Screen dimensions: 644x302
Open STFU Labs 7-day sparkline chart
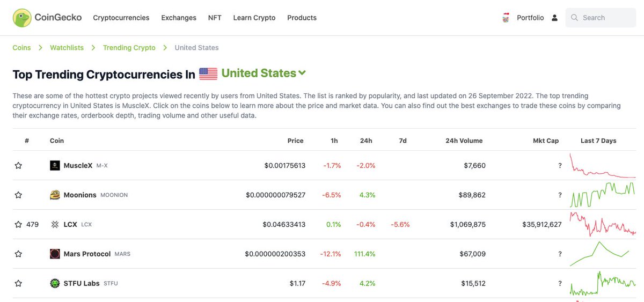(x=603, y=283)
